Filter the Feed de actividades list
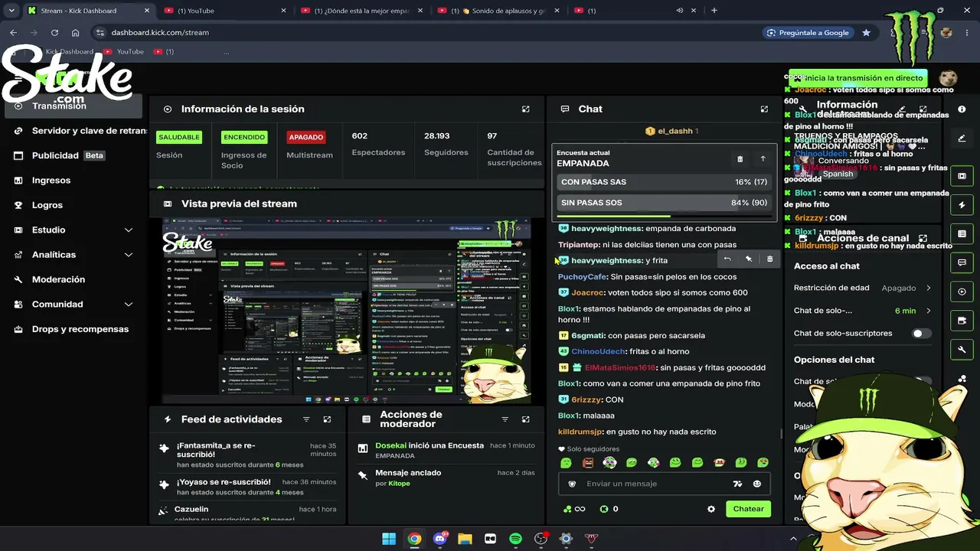Image resolution: width=980 pixels, height=551 pixels. tap(306, 419)
